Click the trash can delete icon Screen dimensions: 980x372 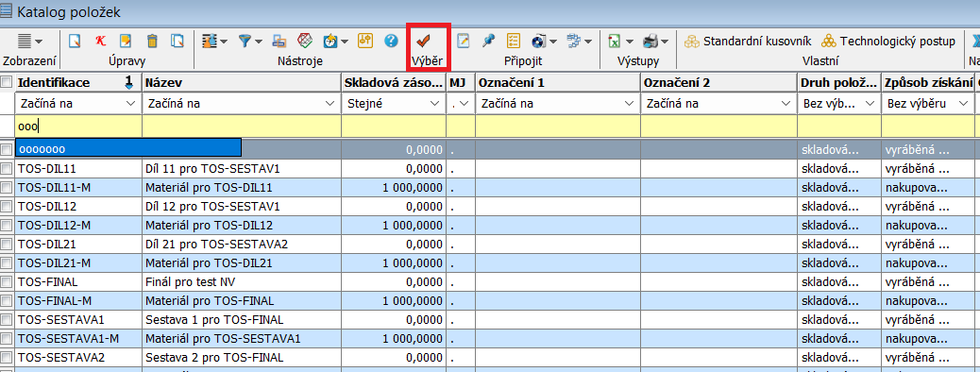pyautogui.click(x=152, y=42)
